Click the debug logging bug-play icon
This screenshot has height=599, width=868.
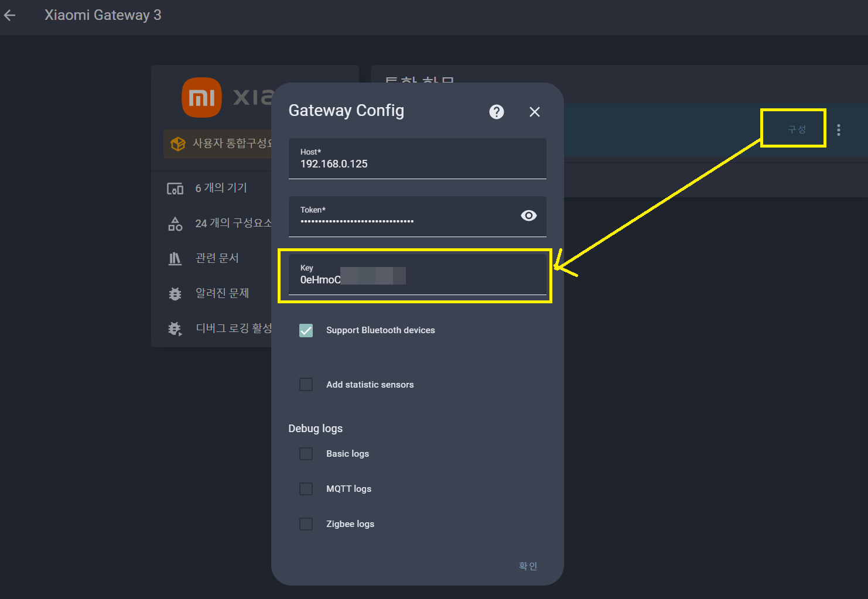[175, 328]
